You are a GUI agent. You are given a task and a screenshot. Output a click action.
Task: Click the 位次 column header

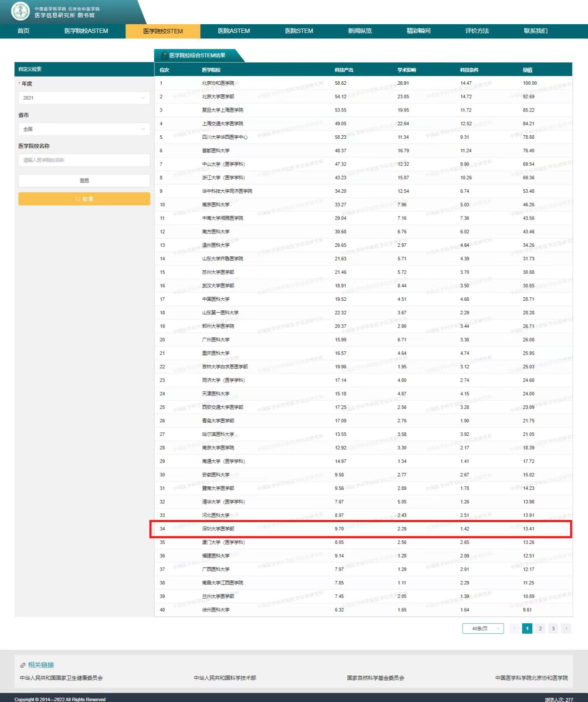[x=164, y=70]
